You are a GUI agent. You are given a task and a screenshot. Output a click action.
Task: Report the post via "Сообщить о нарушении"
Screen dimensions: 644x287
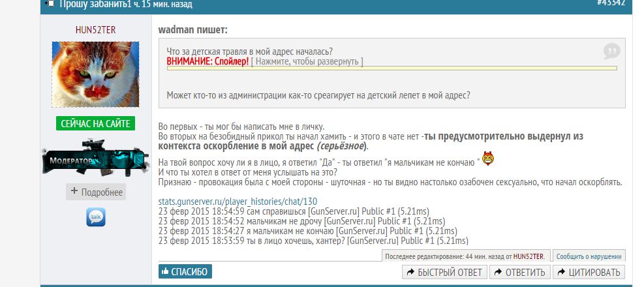coord(590,257)
